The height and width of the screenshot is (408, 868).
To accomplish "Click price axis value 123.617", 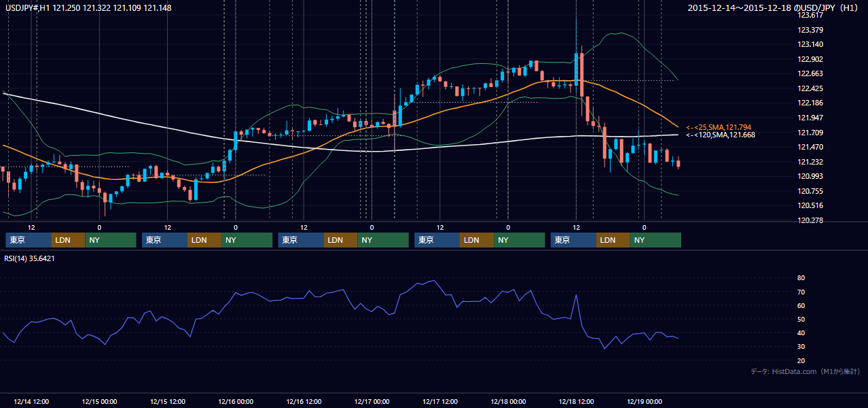I will [x=810, y=15].
